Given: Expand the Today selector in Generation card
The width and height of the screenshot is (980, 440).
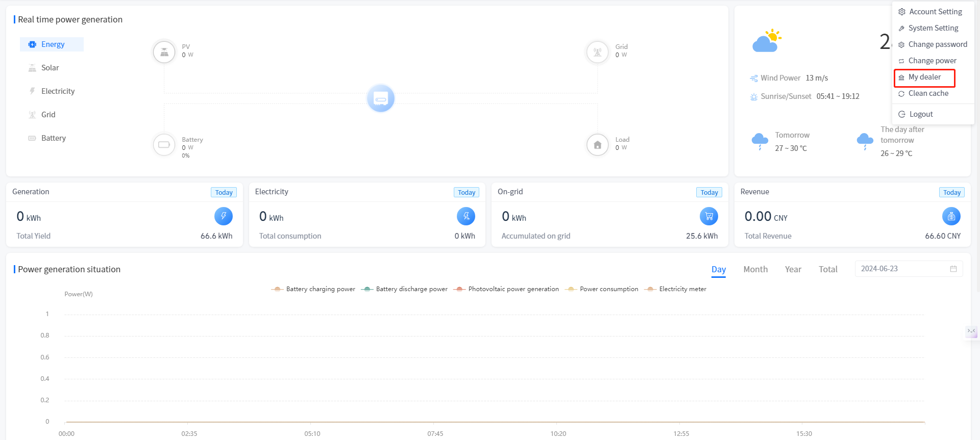Looking at the screenshot, I should tap(224, 192).
